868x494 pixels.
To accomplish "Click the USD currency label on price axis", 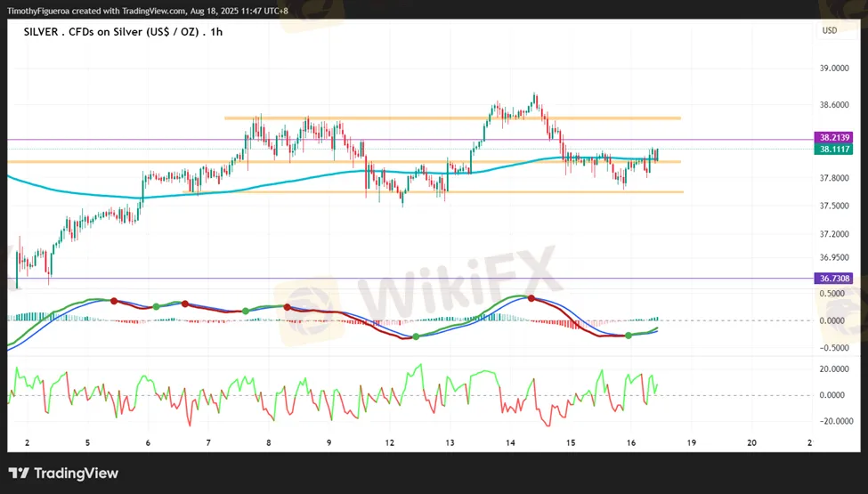I will pos(830,30).
